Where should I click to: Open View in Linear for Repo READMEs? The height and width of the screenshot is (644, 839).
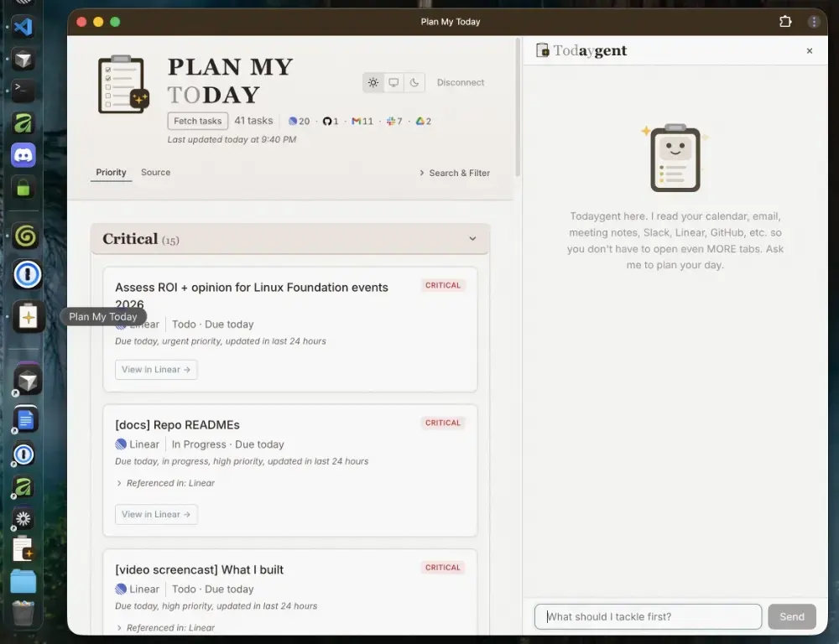[156, 514]
